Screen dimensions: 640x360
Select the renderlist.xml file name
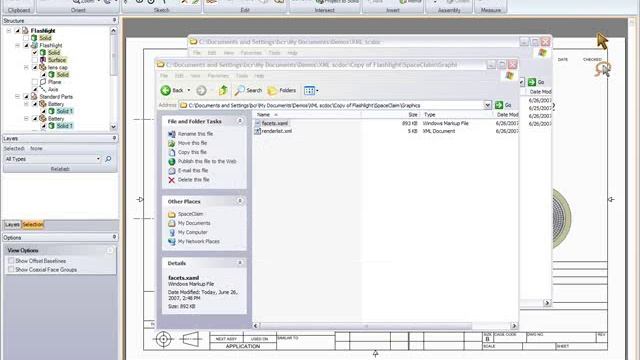click(x=277, y=131)
